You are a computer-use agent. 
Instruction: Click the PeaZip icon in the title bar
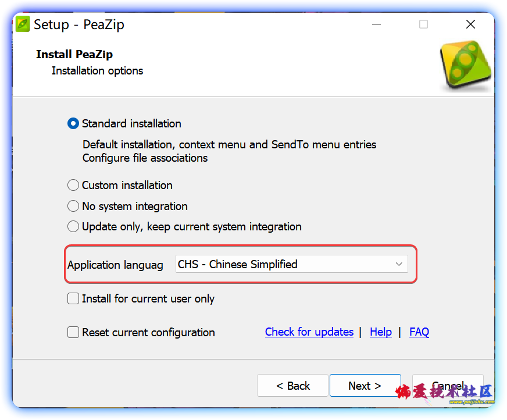[23, 24]
